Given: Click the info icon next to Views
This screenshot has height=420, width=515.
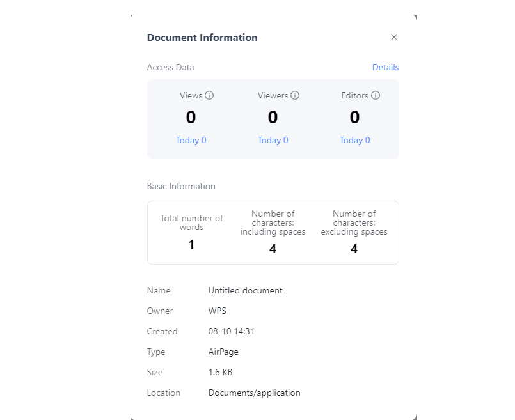Looking at the screenshot, I should [209, 95].
